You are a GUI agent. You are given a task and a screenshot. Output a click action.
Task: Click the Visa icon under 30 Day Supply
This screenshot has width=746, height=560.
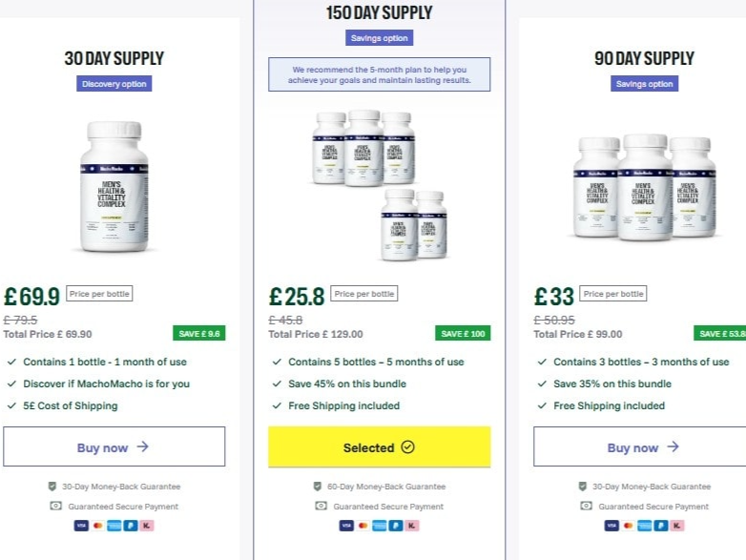tap(79, 526)
